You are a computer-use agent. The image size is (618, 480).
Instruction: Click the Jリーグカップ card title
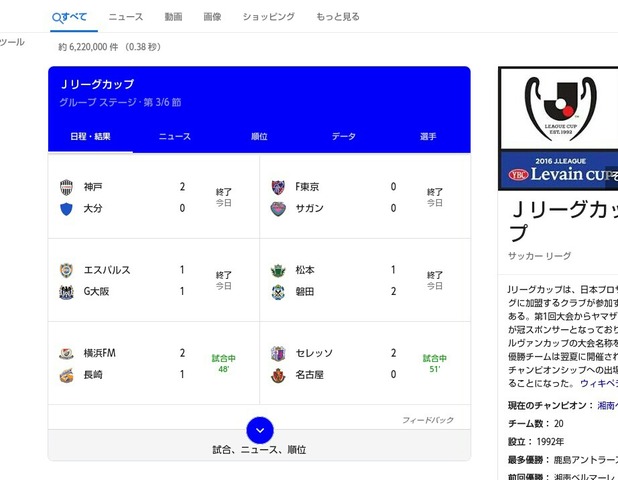pos(98,84)
